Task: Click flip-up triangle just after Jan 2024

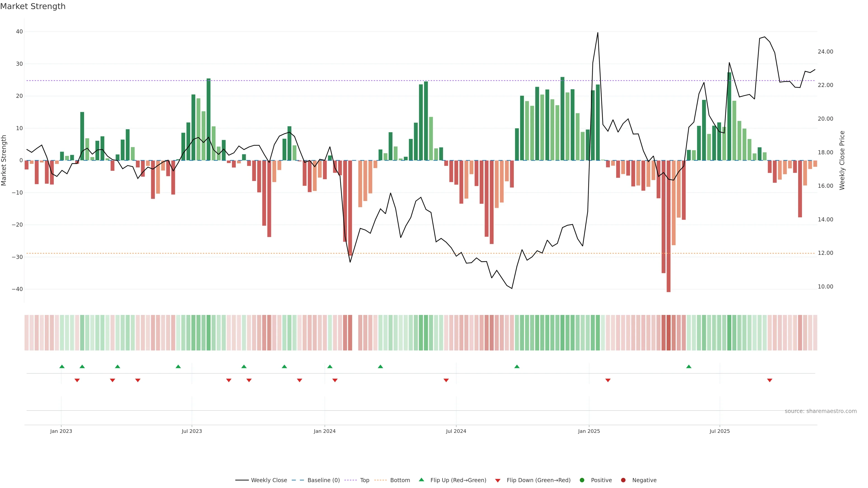Action: (330, 366)
